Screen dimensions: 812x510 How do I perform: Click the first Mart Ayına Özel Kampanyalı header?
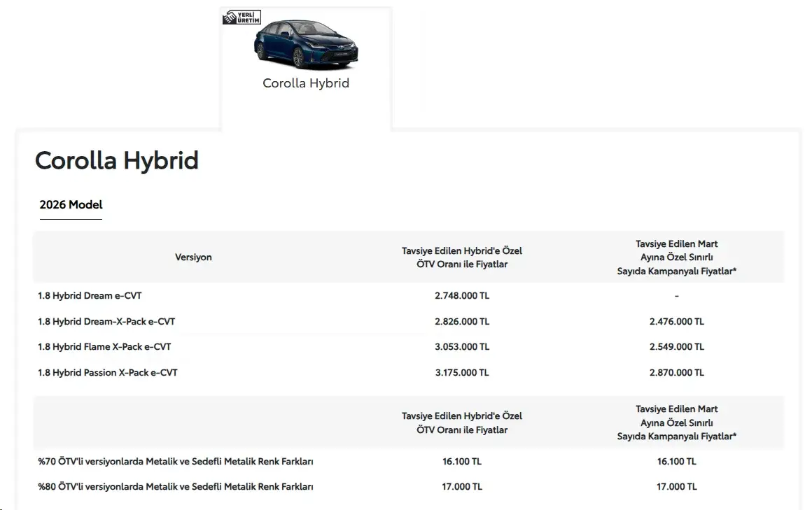tap(676, 257)
